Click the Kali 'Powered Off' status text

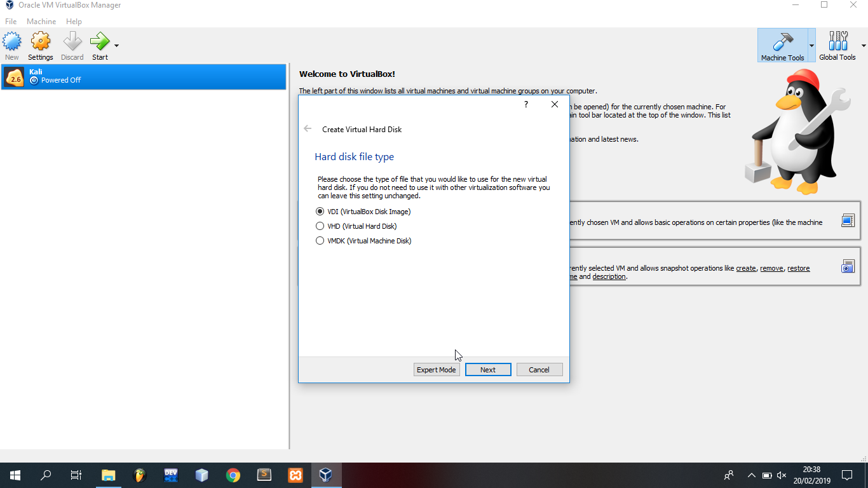pos(61,80)
